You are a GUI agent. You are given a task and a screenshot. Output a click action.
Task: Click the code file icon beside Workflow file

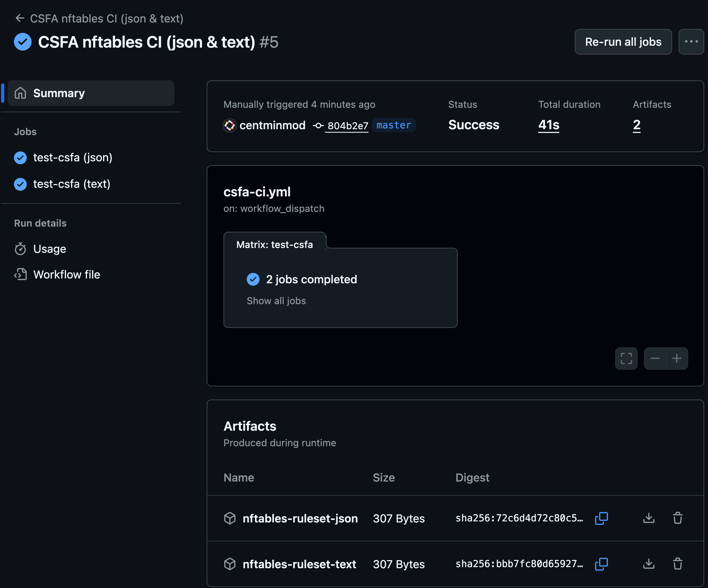coord(20,274)
